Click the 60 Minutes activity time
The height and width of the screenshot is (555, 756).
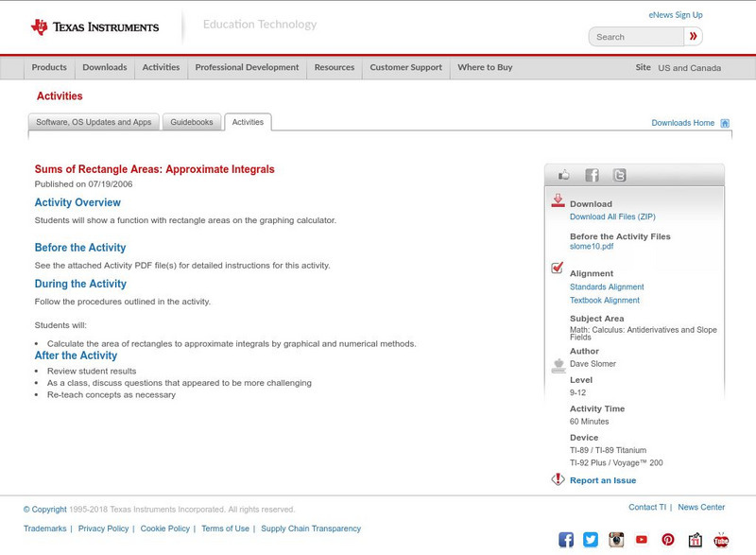pyautogui.click(x=589, y=422)
